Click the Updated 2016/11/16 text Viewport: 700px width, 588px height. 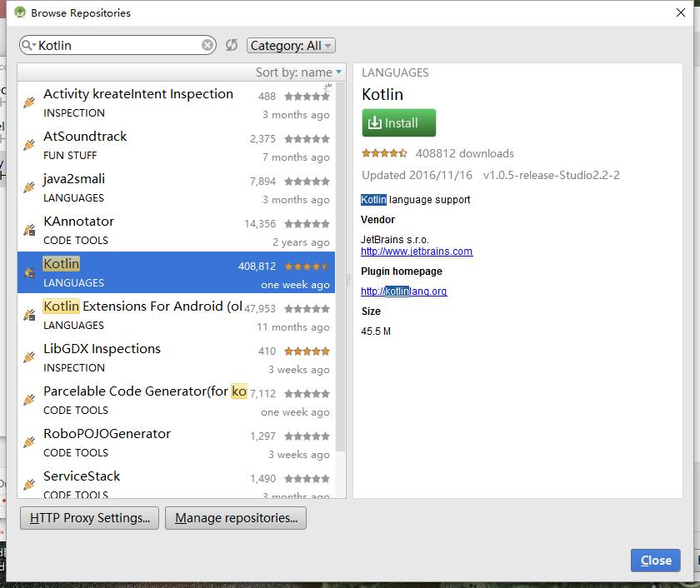417,175
